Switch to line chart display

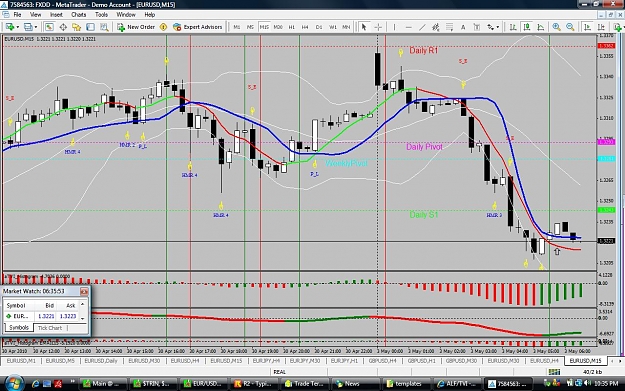click(x=540, y=27)
